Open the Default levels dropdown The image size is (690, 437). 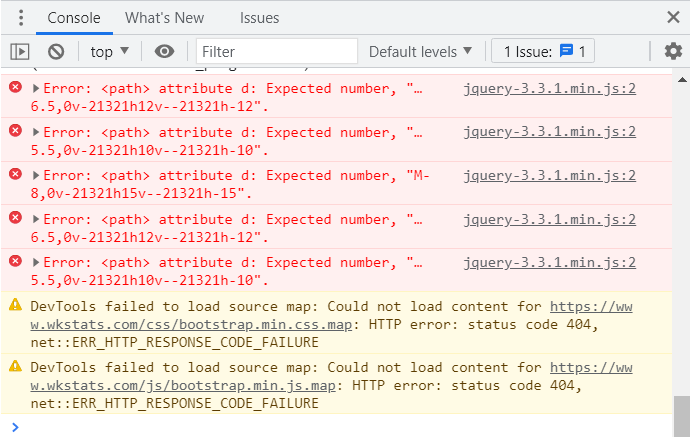point(420,51)
